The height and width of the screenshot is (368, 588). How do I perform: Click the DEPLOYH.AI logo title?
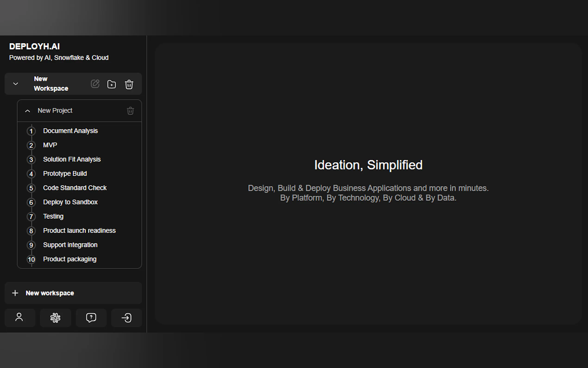34,46
